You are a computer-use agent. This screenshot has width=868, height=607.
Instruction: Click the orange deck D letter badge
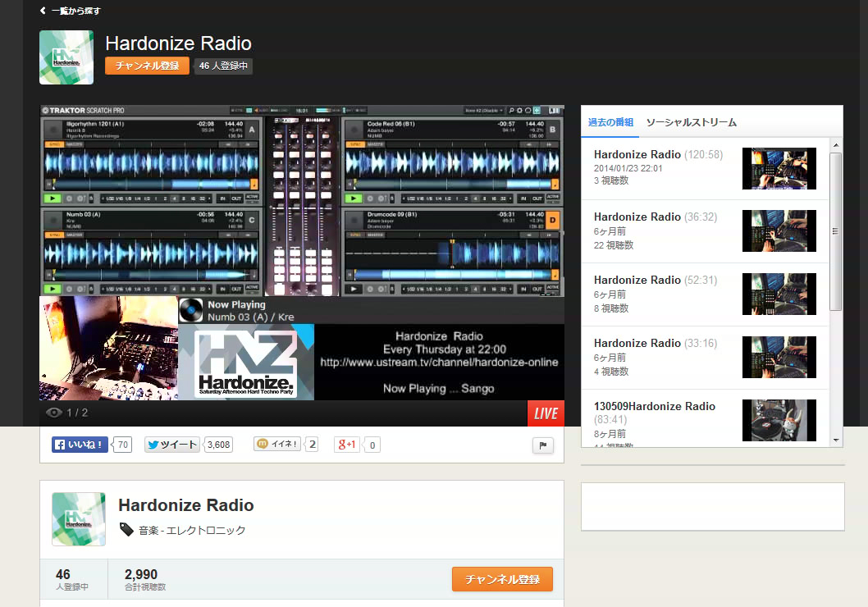pos(552,220)
